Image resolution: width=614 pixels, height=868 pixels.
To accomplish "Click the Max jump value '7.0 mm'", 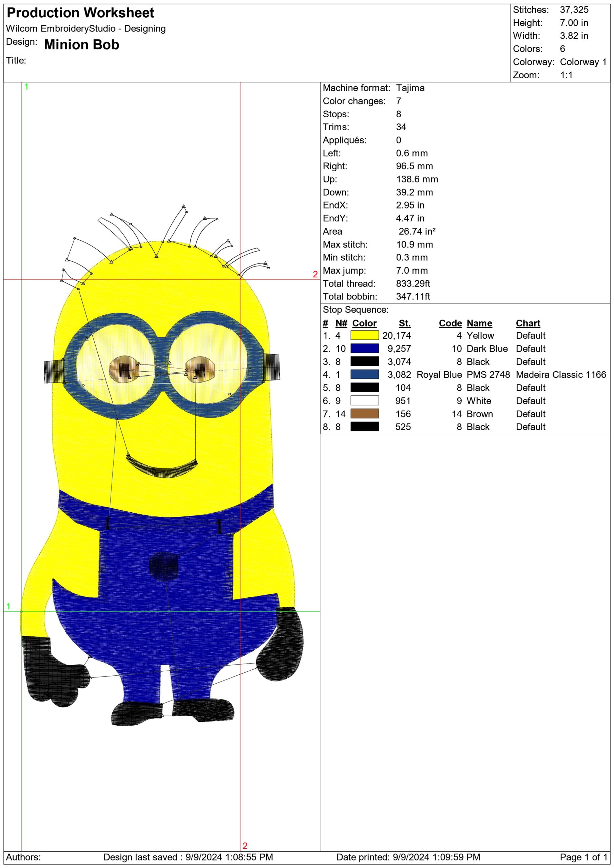I will 412,270.
